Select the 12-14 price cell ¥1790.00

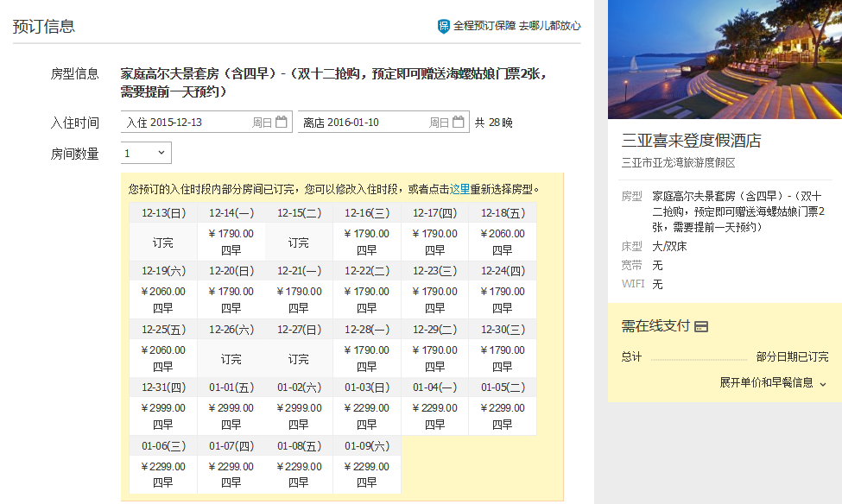tap(231, 242)
